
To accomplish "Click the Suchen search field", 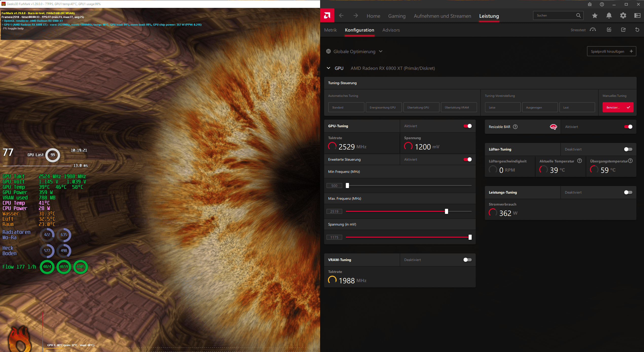I will pyautogui.click(x=555, y=15).
